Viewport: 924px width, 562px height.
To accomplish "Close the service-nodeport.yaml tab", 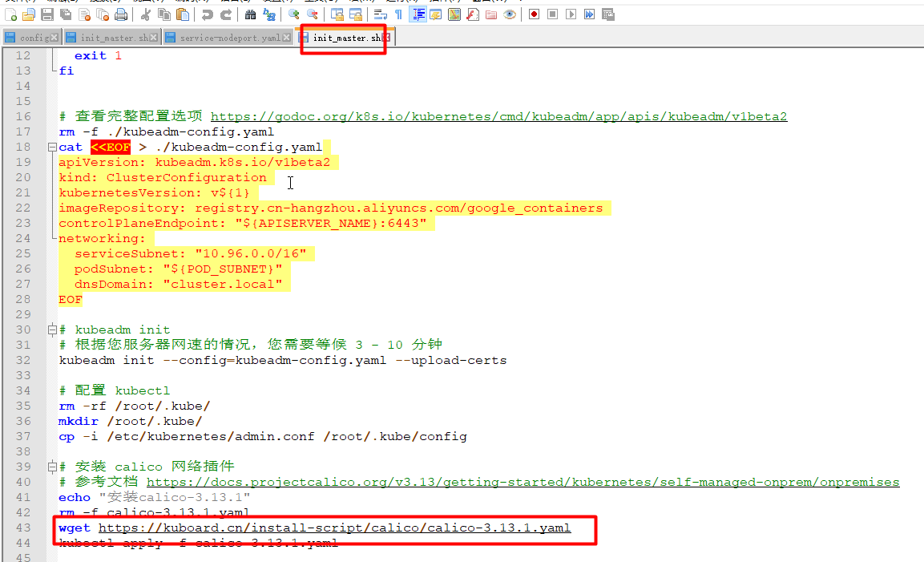I will (286, 38).
